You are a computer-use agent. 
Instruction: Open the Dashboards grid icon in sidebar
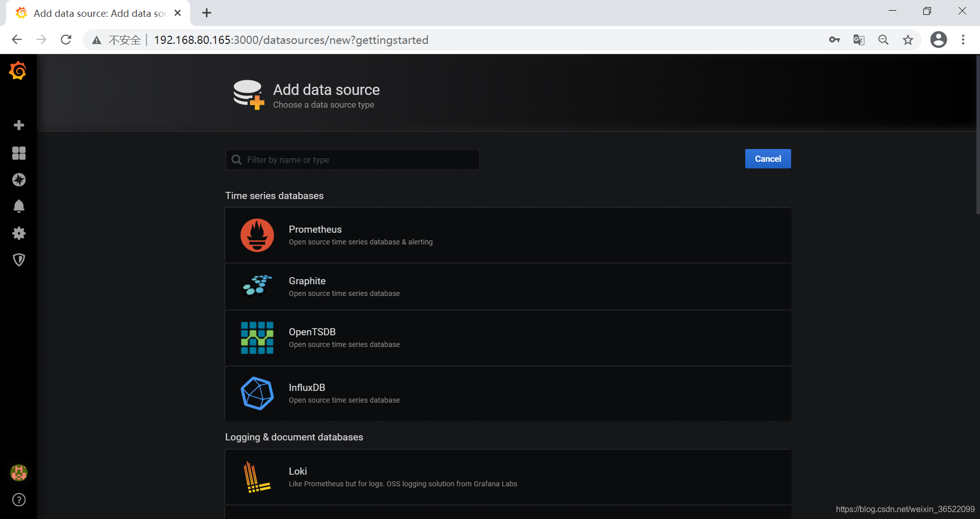pos(19,153)
